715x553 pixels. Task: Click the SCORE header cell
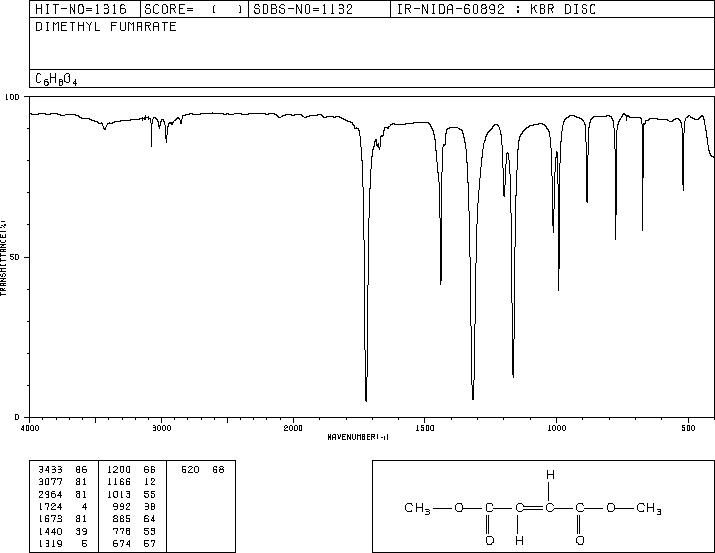point(194,9)
